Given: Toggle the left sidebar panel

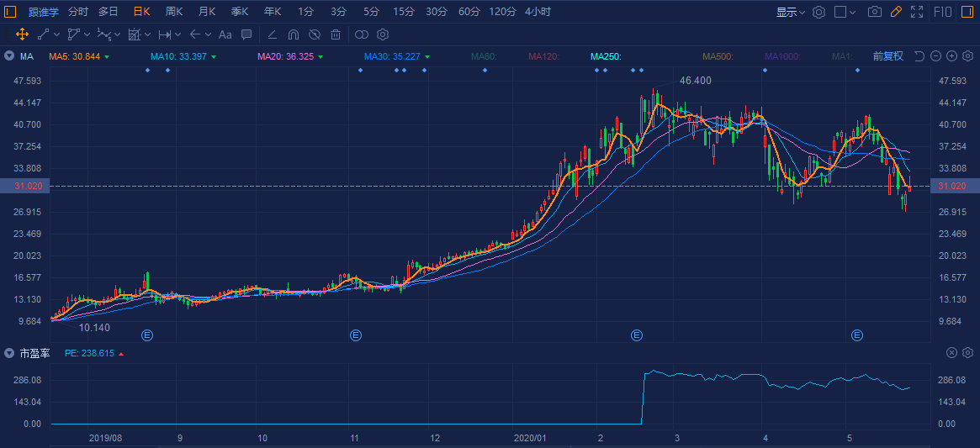Looking at the screenshot, I should click(10, 12).
